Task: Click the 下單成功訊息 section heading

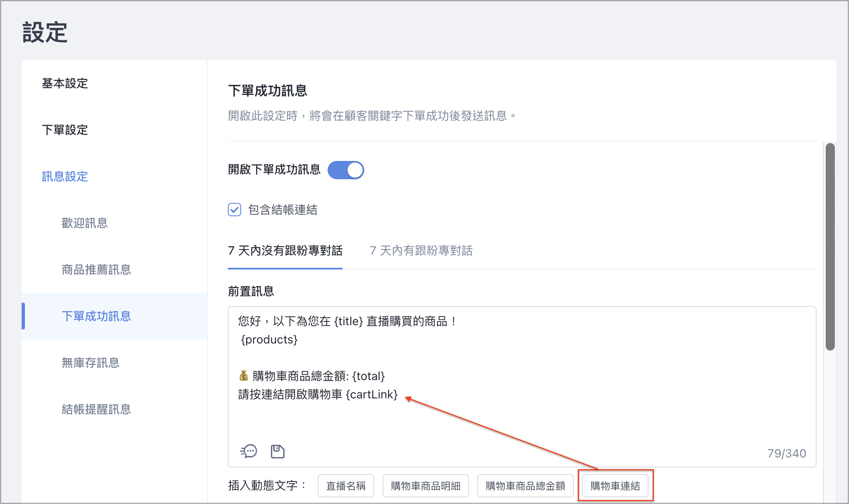Action: click(x=268, y=91)
